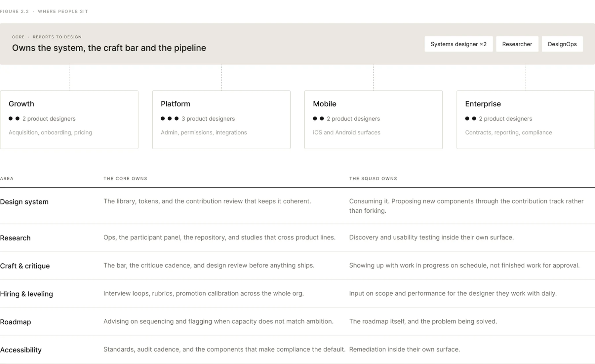
Task: Open the Mobile squad card
Action: click(374, 120)
